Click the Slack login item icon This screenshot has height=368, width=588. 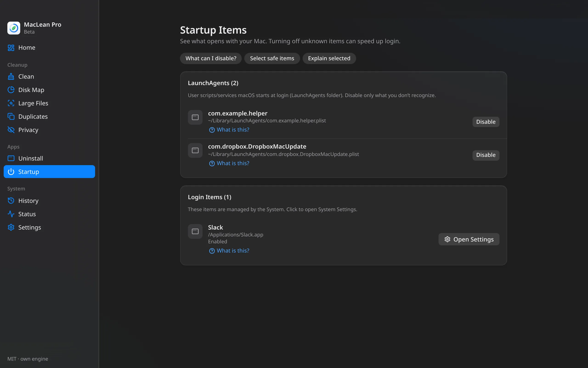pos(195,231)
